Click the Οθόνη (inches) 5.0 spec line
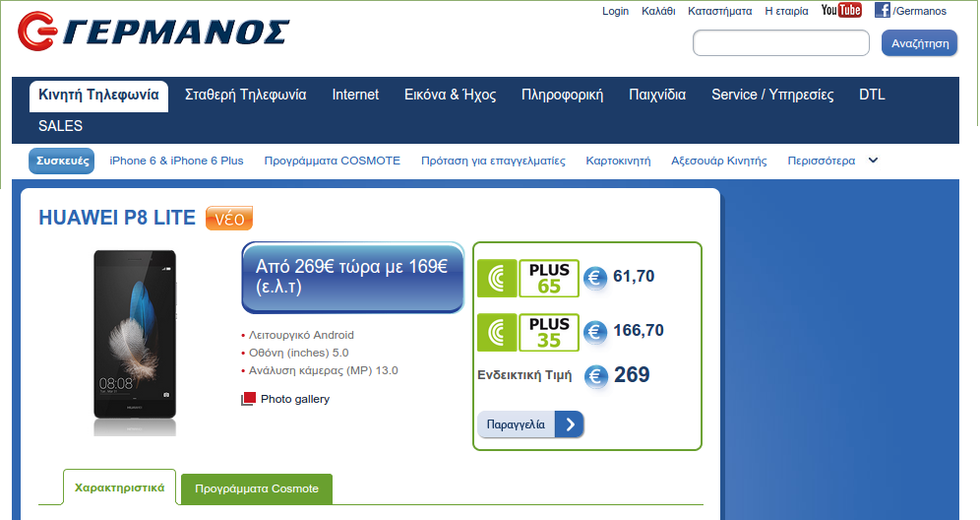This screenshot has width=980, height=520. (299, 353)
